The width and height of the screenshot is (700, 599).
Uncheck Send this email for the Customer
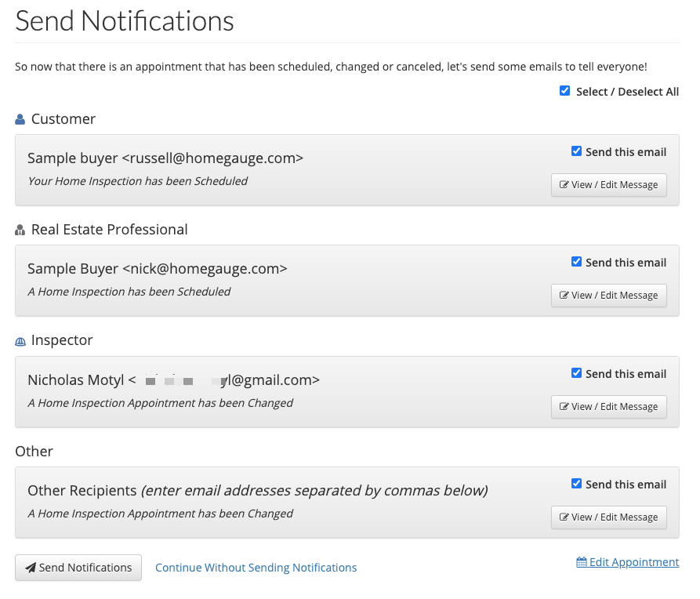577,151
